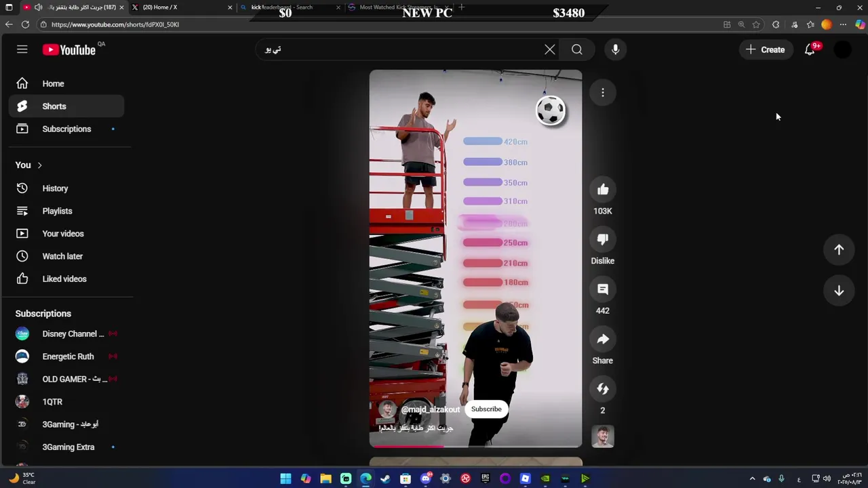Viewport: 868px width, 488px height.
Task: Search with your voice microphone button
Action: (615, 49)
